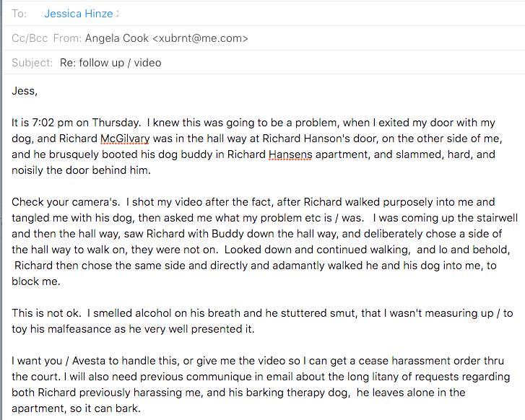The height and width of the screenshot is (420, 525).
Task: Click empty space in To recipients row
Action: 318,14
